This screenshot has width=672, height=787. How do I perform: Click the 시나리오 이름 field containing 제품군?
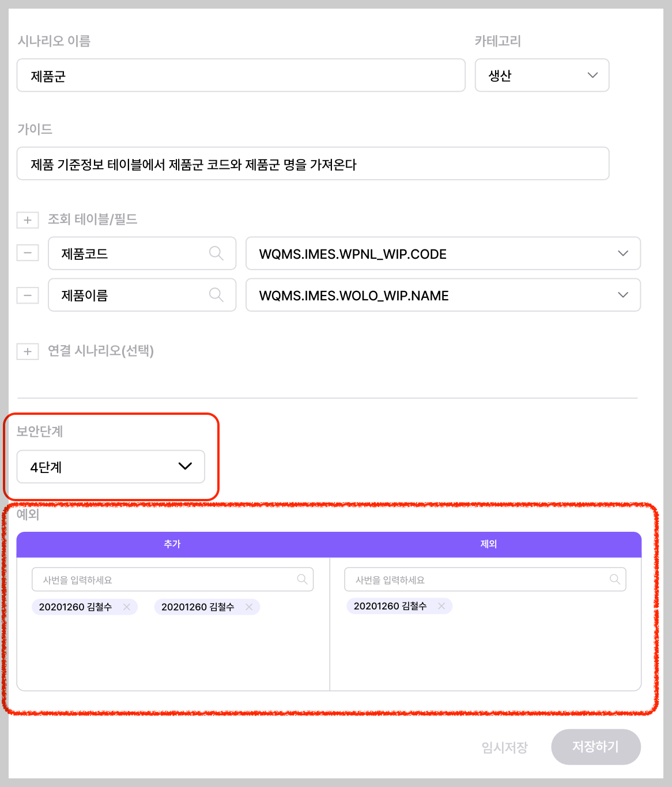tap(241, 75)
